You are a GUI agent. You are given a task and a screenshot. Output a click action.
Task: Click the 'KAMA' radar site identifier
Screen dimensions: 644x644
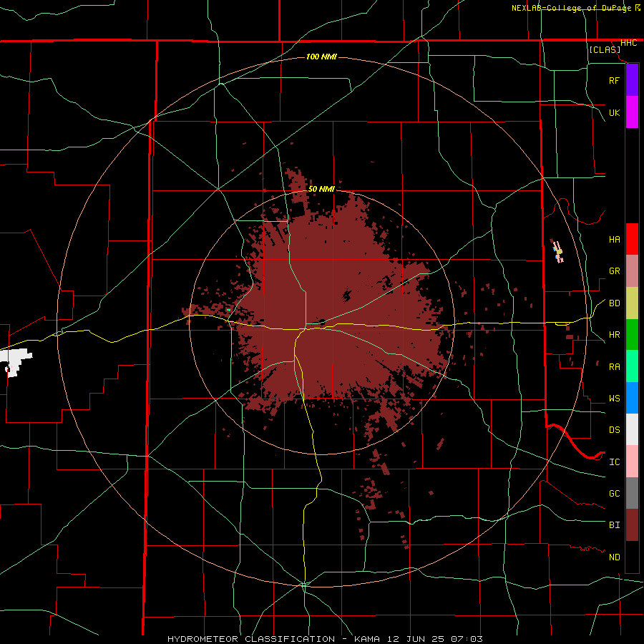368,639
